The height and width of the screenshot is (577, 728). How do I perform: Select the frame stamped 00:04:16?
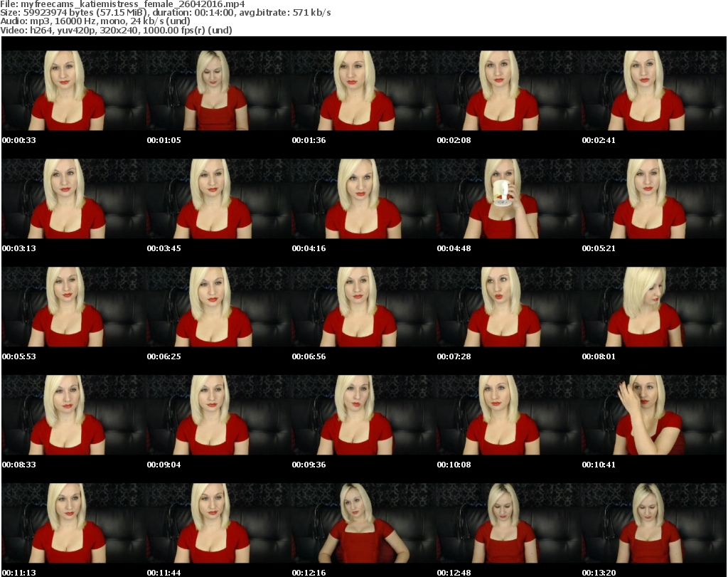363,198
